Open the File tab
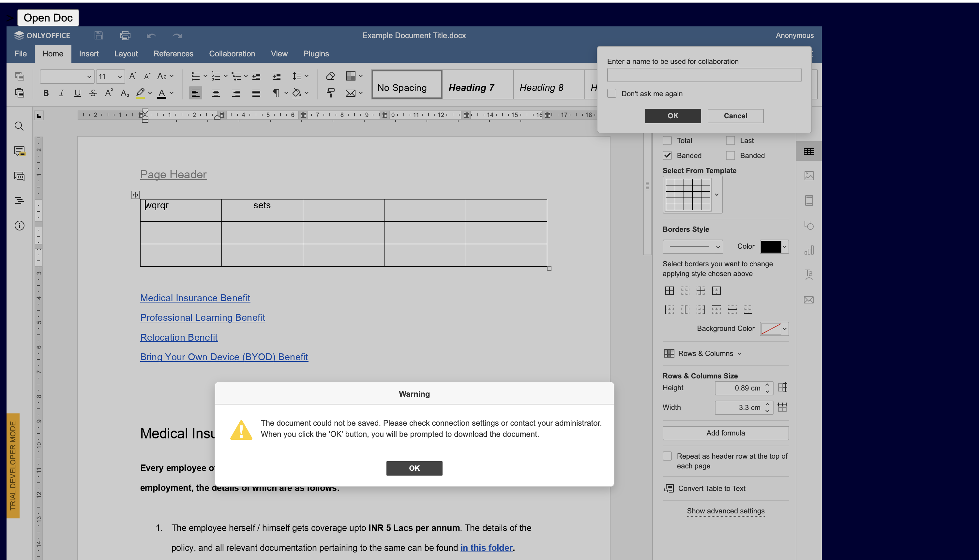This screenshot has height=560, width=979. (x=21, y=53)
